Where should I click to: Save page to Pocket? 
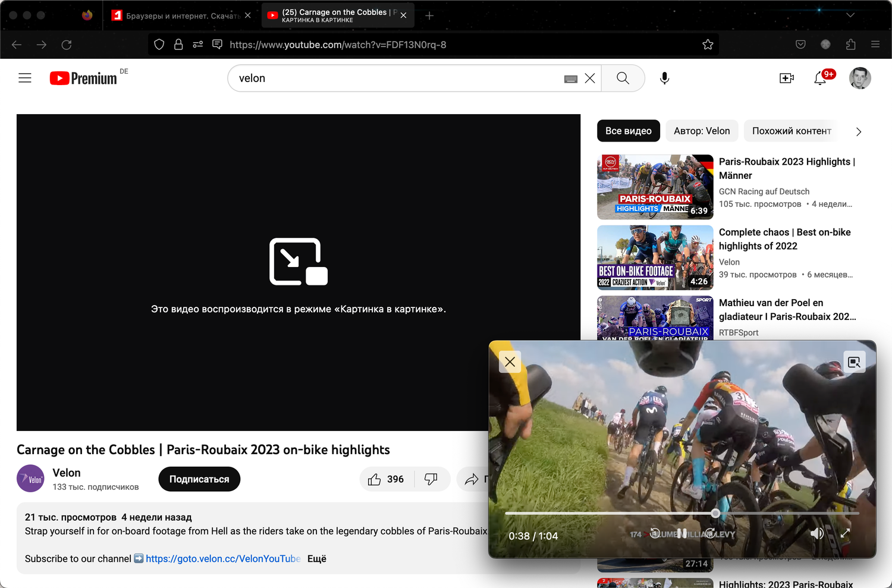click(x=800, y=45)
